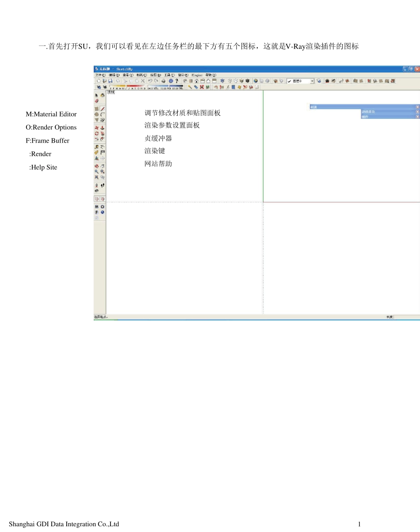The height and width of the screenshot is (532, 420).
Task: Select the Follow Me tool
Action: click(103, 133)
